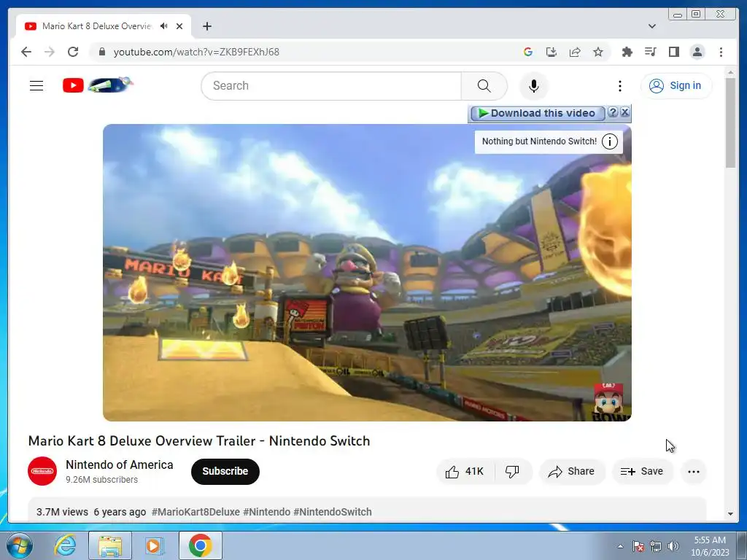
Task: Click the Sign in button
Action: [x=676, y=86]
